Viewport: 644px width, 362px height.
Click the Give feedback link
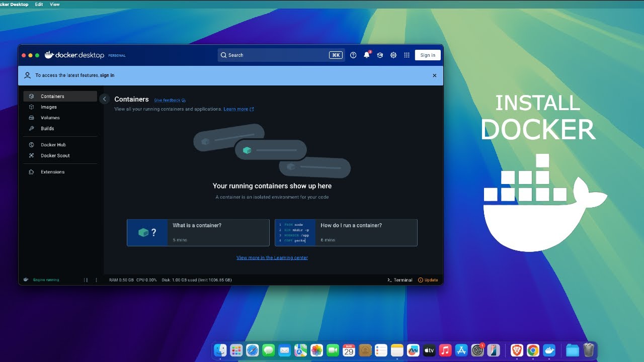tap(170, 100)
